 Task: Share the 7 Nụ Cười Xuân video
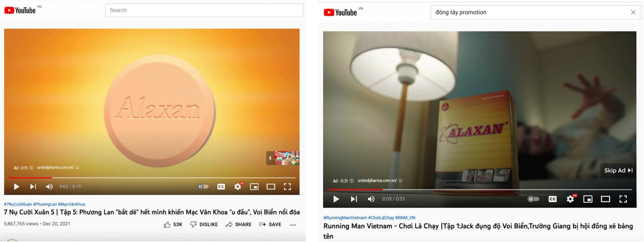pyautogui.click(x=238, y=224)
